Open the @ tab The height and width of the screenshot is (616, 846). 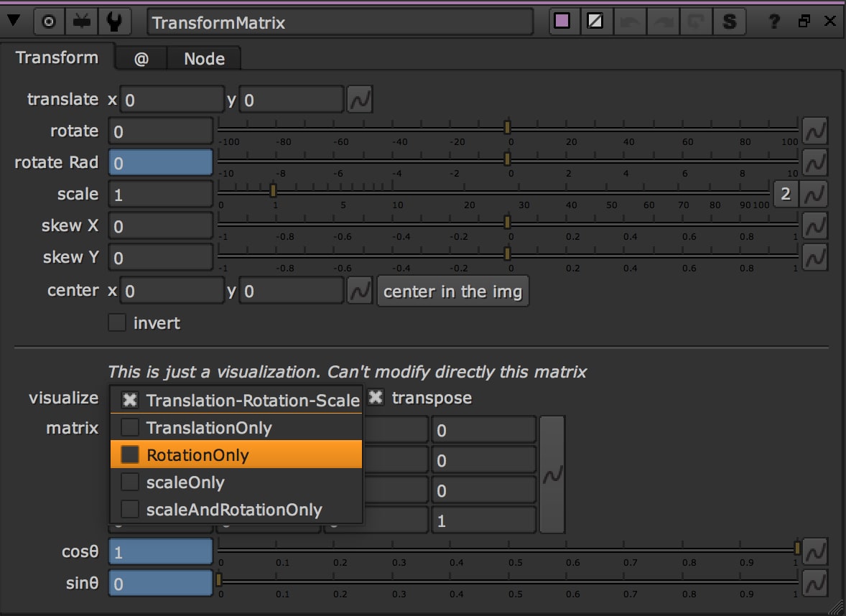pos(141,58)
